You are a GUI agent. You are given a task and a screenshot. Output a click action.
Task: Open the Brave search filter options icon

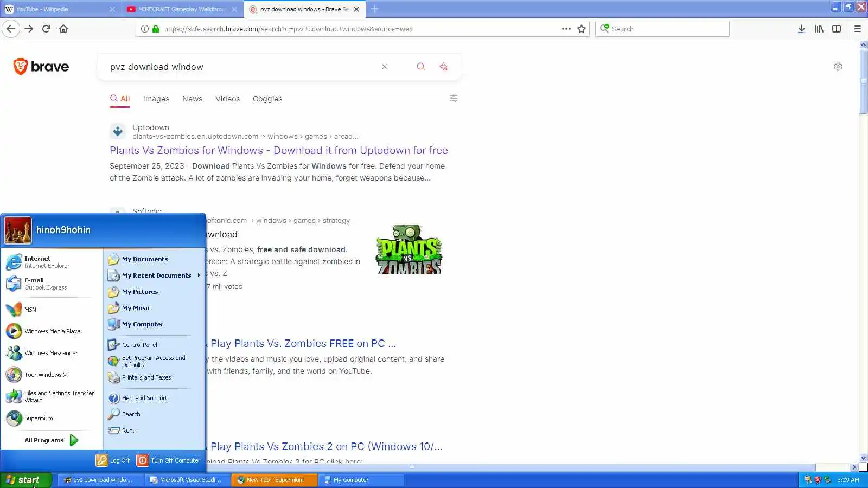(454, 98)
